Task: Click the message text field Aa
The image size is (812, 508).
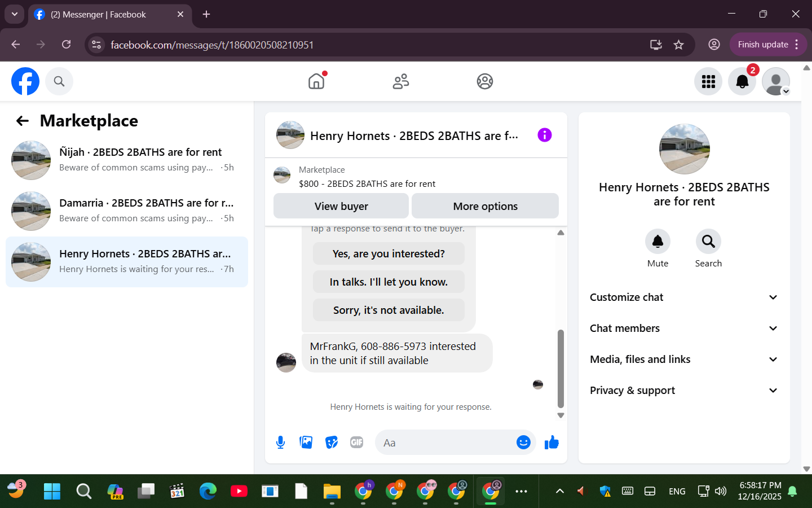Action: 445,443
